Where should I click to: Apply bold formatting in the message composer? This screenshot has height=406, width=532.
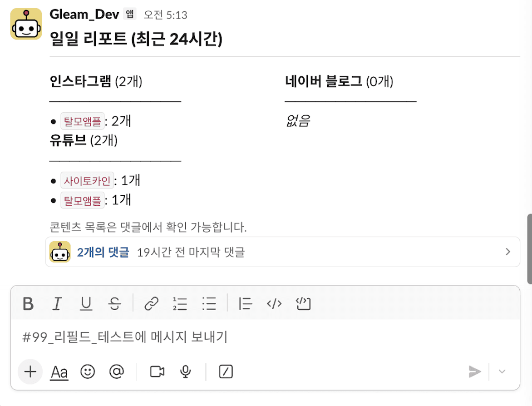coord(29,303)
